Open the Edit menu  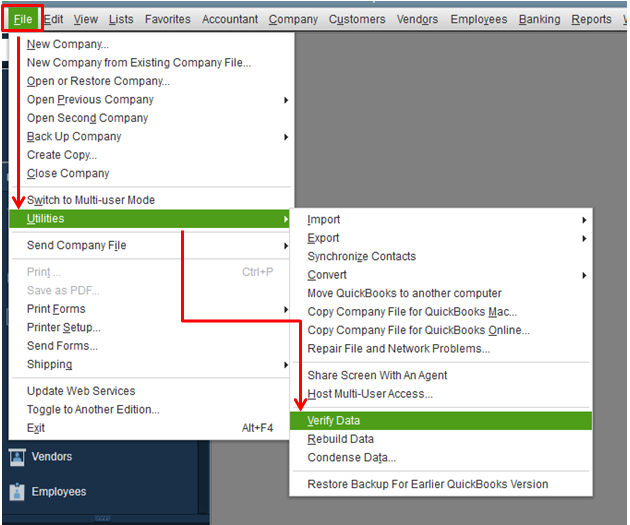click(x=53, y=19)
